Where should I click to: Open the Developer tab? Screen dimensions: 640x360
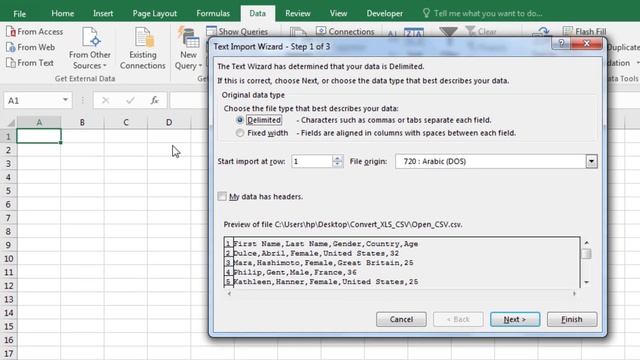pos(384,13)
